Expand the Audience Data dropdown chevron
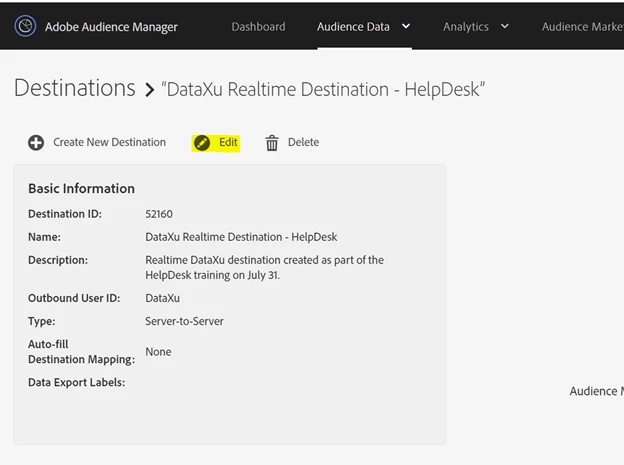The height and width of the screenshot is (465, 624). point(406,27)
